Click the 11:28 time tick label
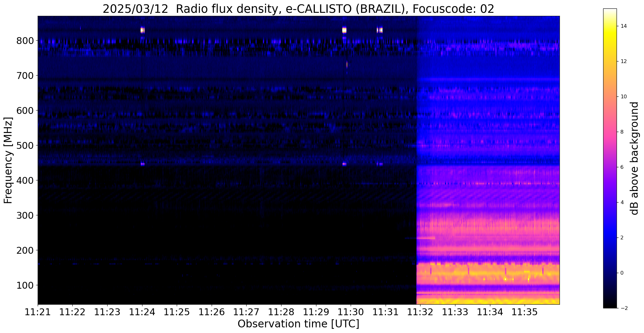Viewport: 644px width, 333px height. pos(281,312)
